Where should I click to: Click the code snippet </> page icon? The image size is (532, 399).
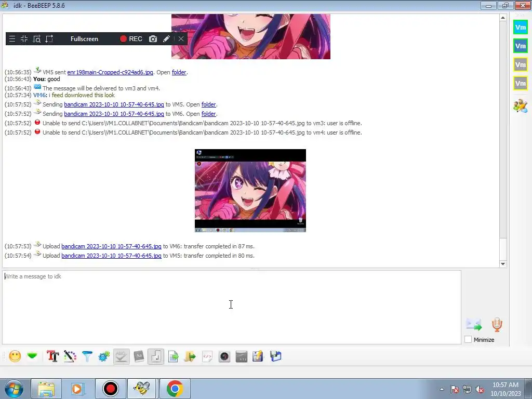click(207, 356)
